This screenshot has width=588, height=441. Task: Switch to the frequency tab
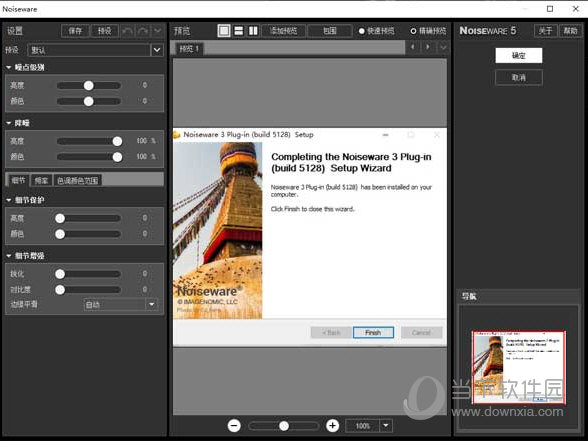tap(41, 180)
